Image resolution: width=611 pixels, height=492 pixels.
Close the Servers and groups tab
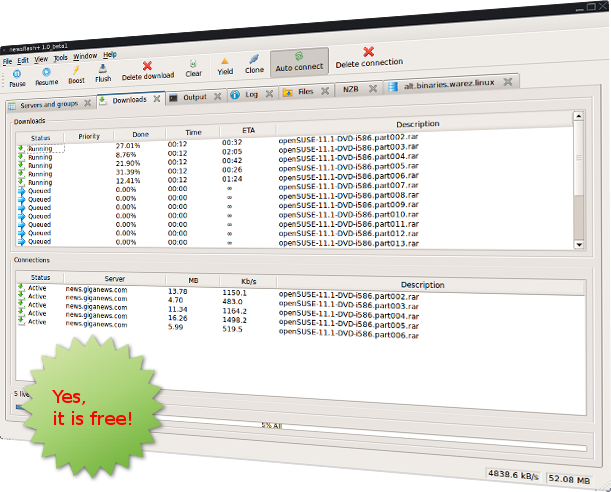88,103
